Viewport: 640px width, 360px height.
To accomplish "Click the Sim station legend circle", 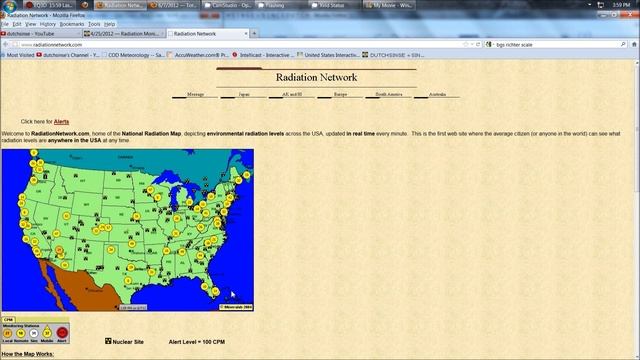I will coord(34,333).
